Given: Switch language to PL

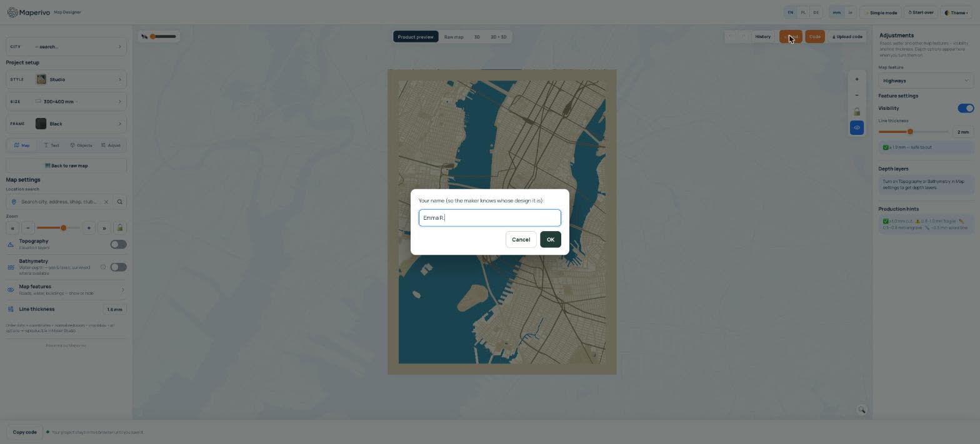Looking at the screenshot, I should point(803,12).
